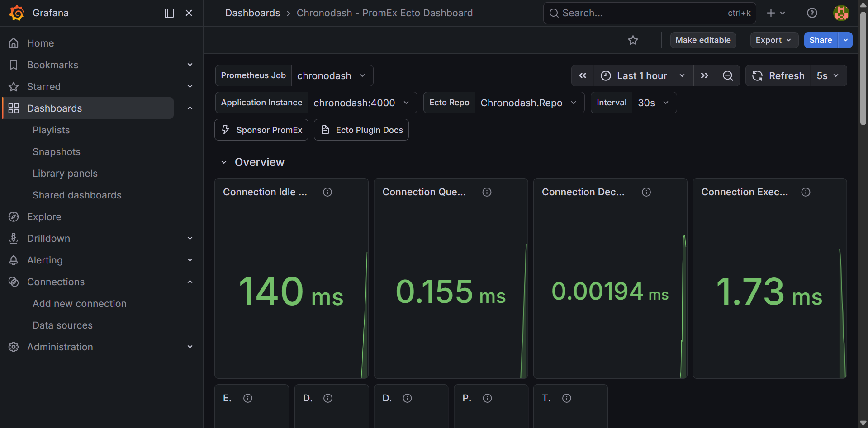
Task: Expand the Starred section chevron
Action: point(190,86)
